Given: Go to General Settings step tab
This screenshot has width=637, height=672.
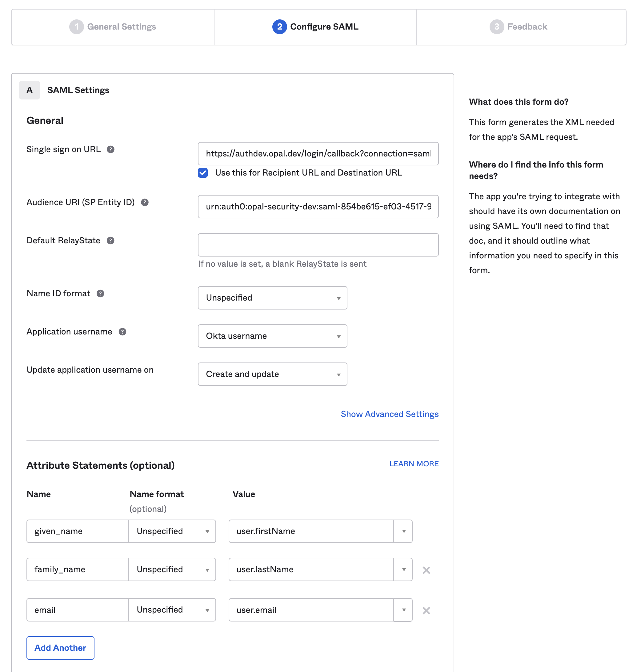Looking at the screenshot, I should [113, 27].
